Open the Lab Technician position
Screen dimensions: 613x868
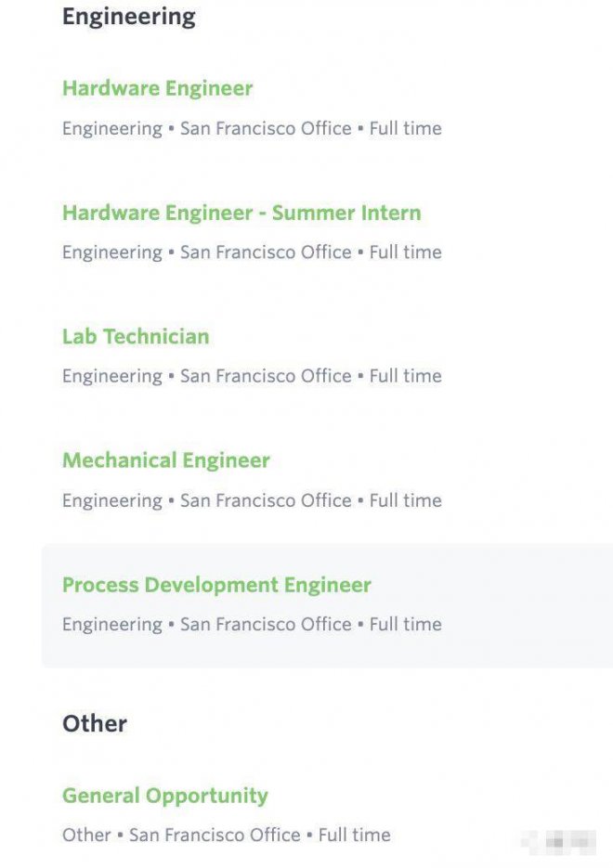[136, 336]
